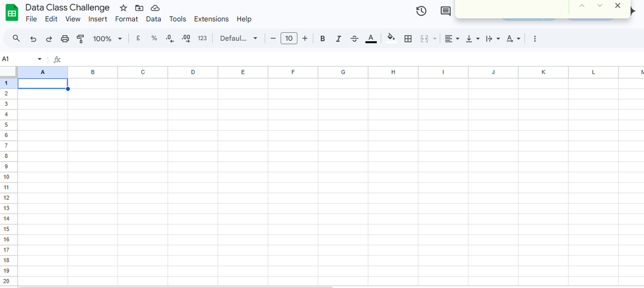The width and height of the screenshot is (644, 288).
Task: Select column H header
Action: point(393,72)
